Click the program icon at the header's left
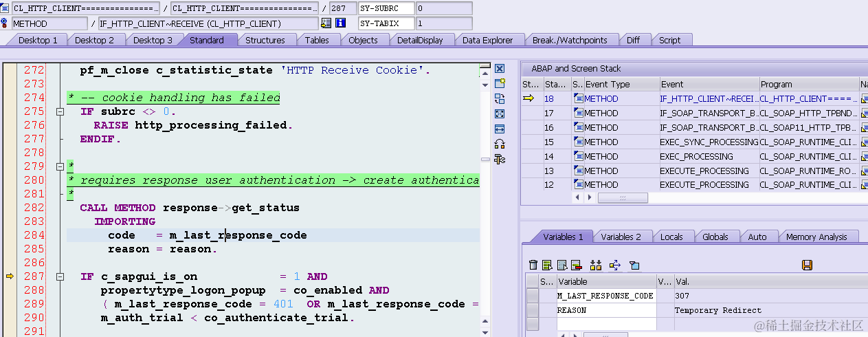The height and width of the screenshot is (337, 868). tap(5, 8)
